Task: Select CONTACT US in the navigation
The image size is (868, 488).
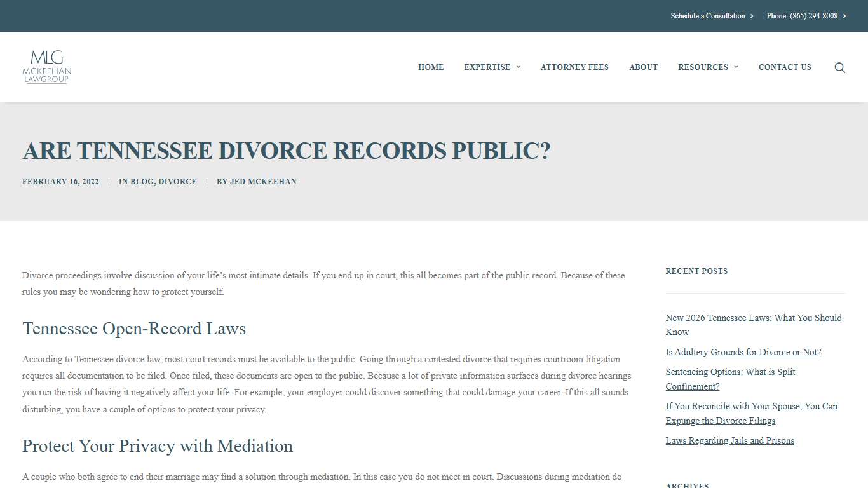Action: [785, 67]
